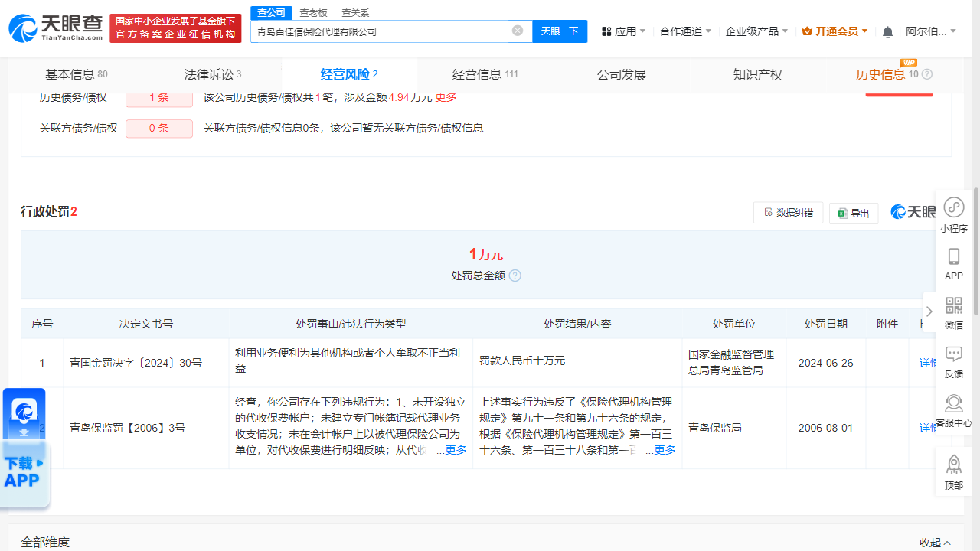
Task: Open 详情 for 2024 penalty row
Action: [928, 363]
